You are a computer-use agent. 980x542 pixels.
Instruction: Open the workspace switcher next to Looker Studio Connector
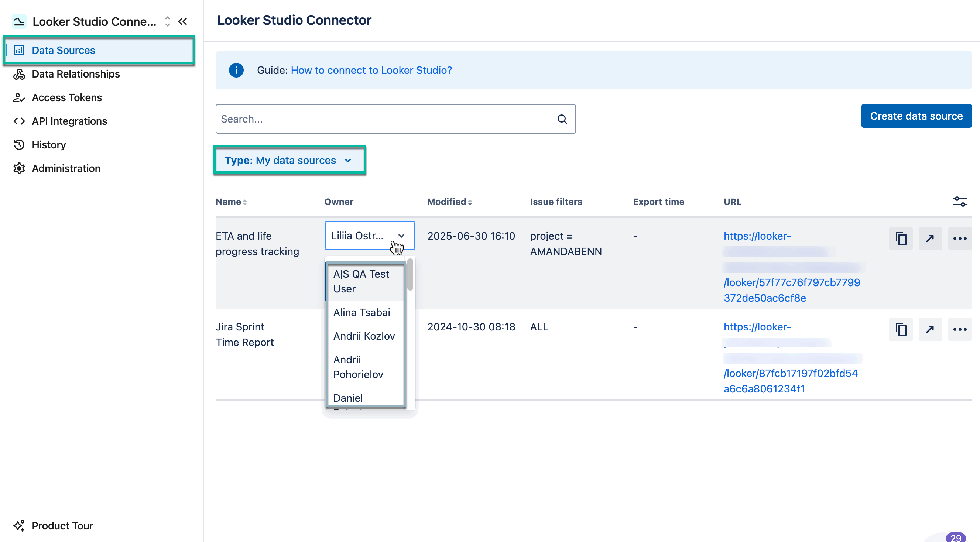point(167,21)
